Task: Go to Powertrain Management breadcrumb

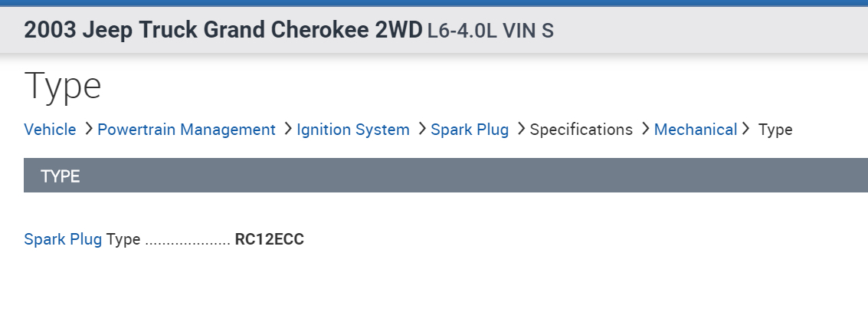Action: pyautogui.click(x=186, y=130)
